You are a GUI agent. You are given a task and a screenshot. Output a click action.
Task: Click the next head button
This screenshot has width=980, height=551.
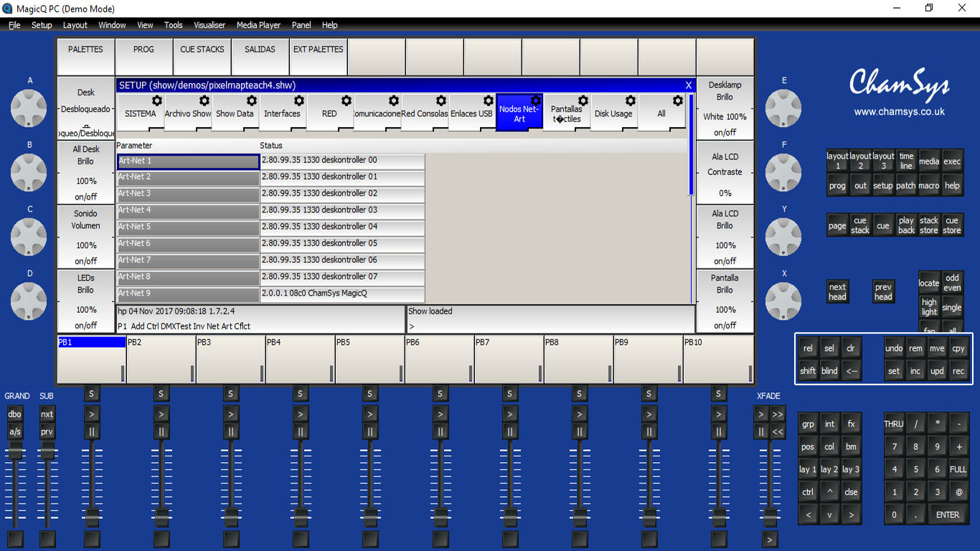pyautogui.click(x=837, y=291)
